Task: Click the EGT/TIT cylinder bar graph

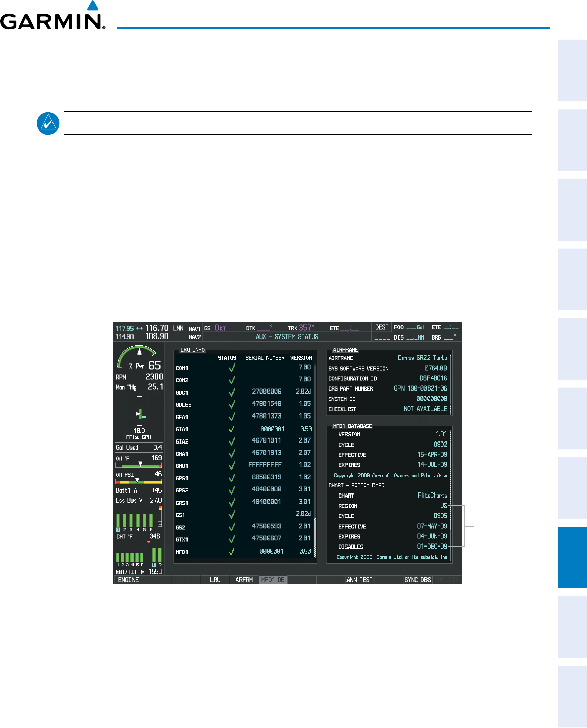Action: (129, 558)
